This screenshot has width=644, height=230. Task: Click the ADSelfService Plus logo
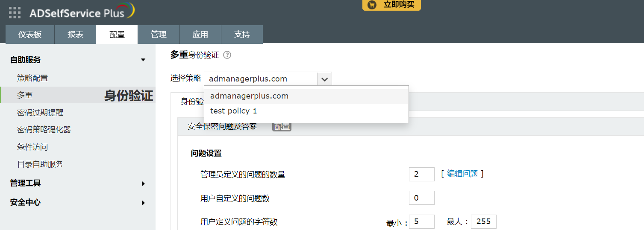(81, 12)
